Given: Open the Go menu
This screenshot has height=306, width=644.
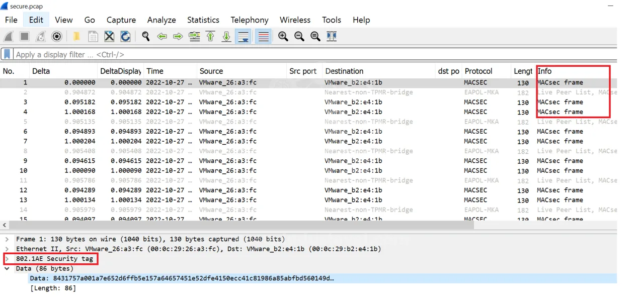Looking at the screenshot, I should [x=90, y=20].
